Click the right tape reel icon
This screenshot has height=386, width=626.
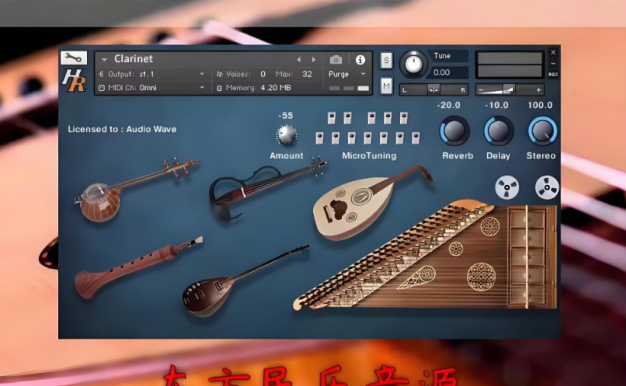click(x=547, y=187)
